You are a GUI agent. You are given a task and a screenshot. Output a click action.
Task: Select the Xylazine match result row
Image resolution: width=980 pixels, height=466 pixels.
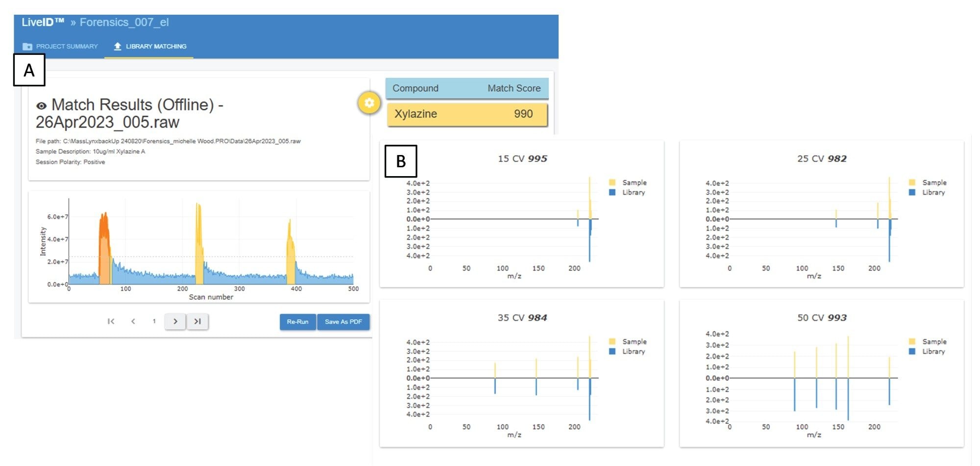tap(466, 114)
